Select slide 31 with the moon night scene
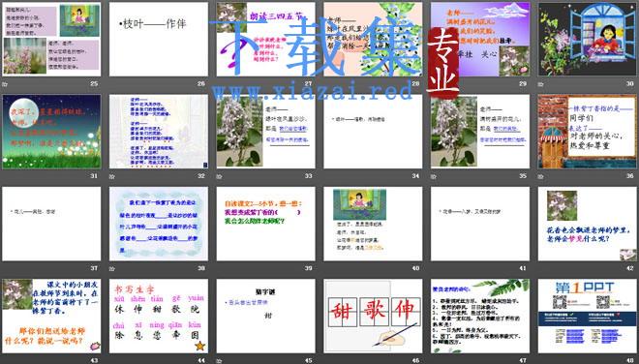This screenshot has width=639, height=364. point(51,132)
